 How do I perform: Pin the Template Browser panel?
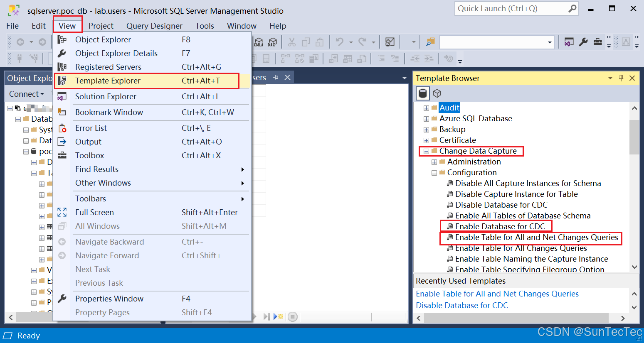tap(621, 78)
